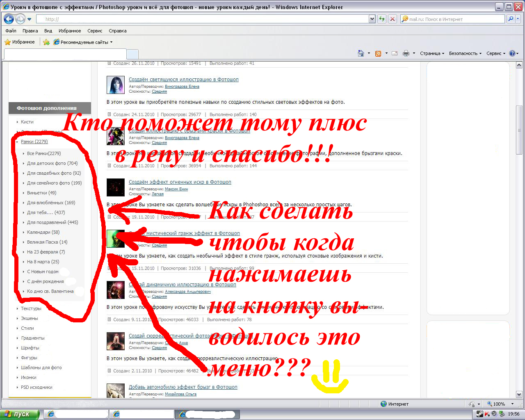The width and height of the screenshot is (525, 420).
Task: Click the browser Back arrow button
Action: click(x=9, y=19)
